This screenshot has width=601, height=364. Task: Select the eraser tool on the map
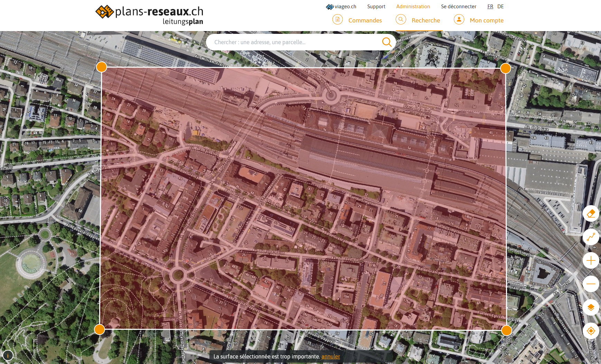591,214
